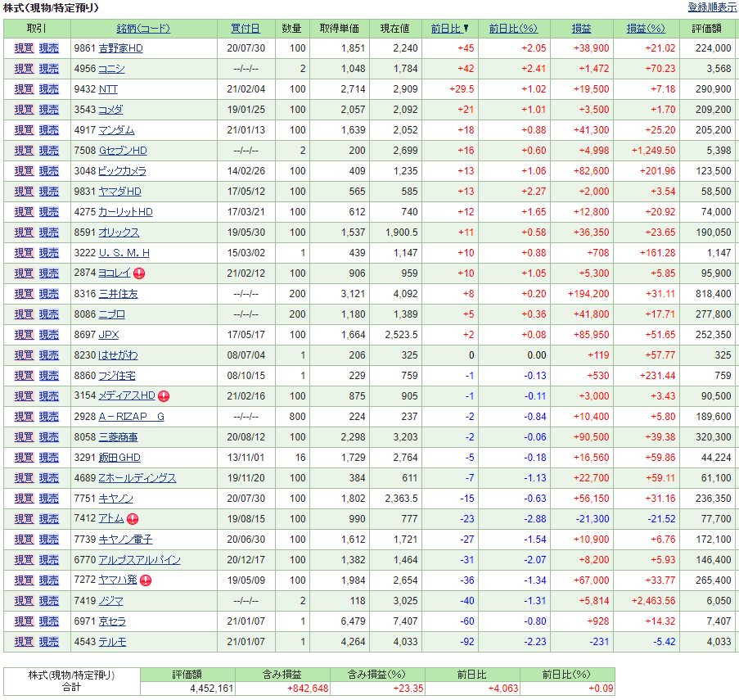Open the ビックカメラ stock link
Screen dimensions: 739x700
[122, 171]
